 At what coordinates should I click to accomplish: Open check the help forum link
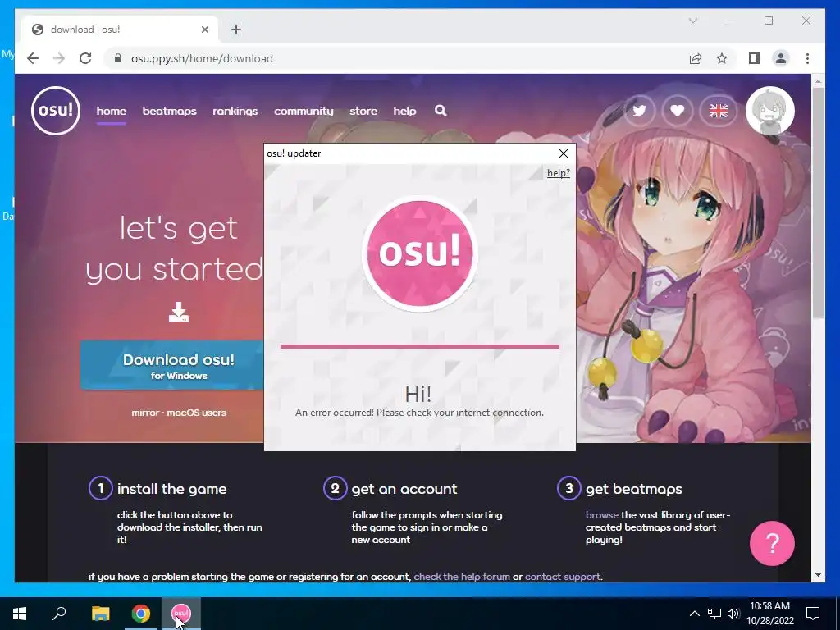461,577
